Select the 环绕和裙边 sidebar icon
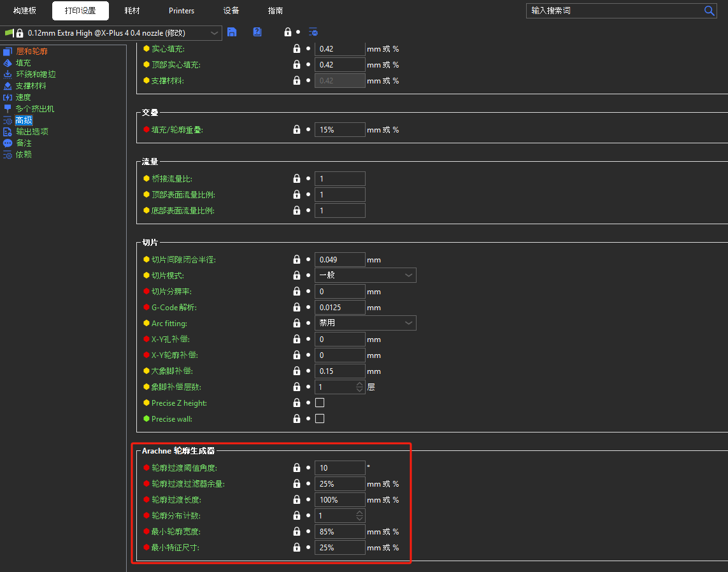Viewport: 728px width, 572px height. [x=8, y=75]
